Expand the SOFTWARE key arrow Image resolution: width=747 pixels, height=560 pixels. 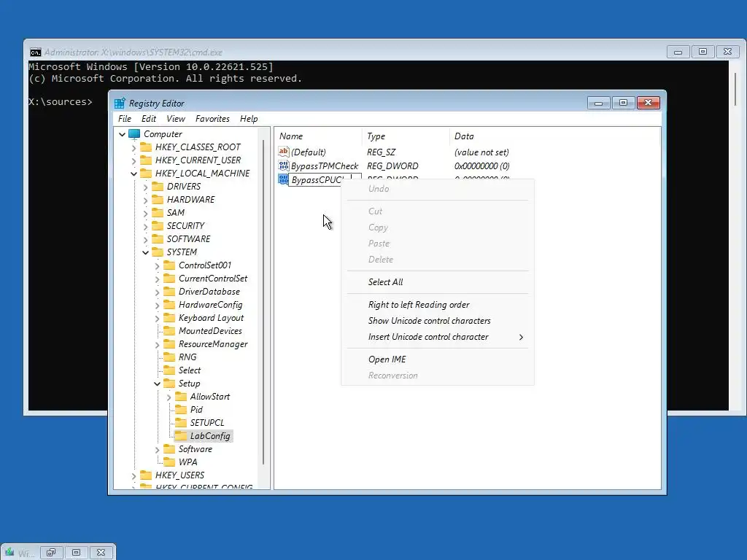[x=145, y=239]
